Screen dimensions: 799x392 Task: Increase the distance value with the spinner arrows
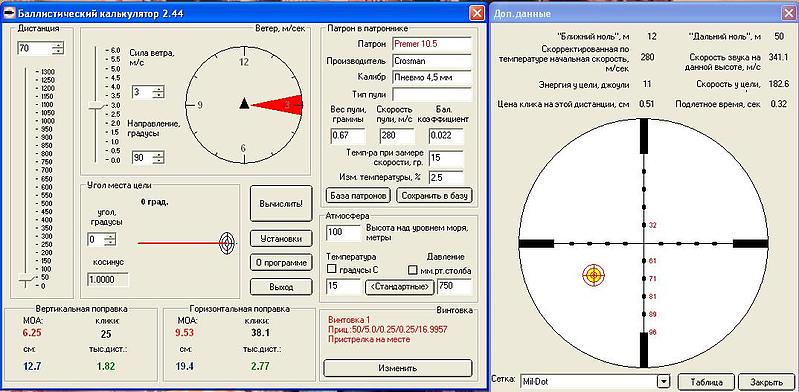pos(59,46)
